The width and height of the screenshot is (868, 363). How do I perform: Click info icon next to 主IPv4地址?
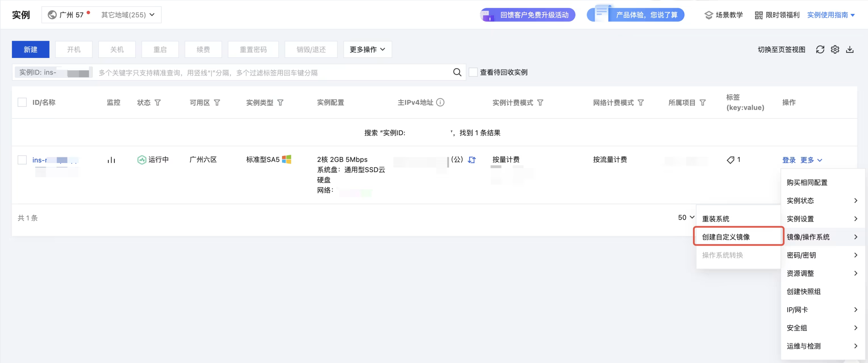(440, 102)
